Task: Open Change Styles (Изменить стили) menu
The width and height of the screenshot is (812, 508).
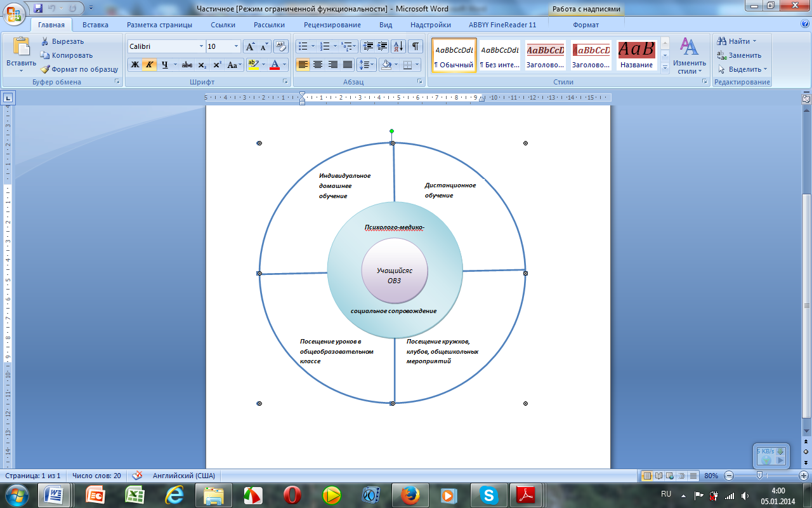Action: (690, 55)
